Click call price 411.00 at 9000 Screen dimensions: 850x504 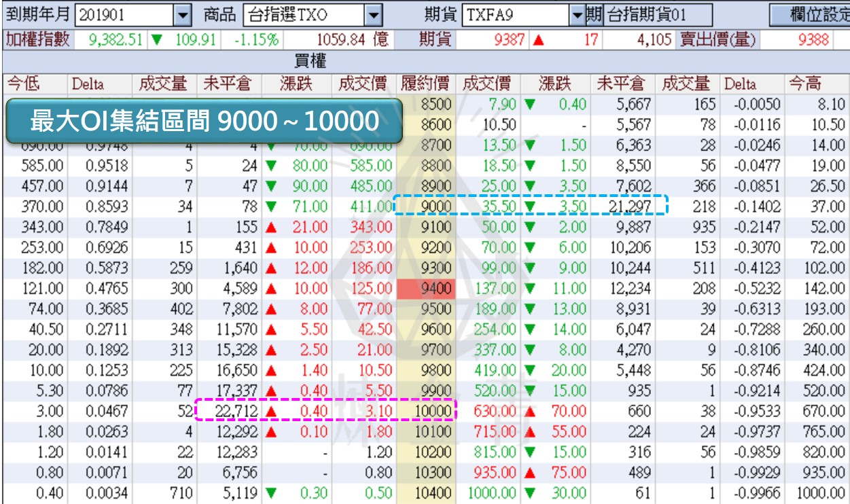[x=372, y=206]
